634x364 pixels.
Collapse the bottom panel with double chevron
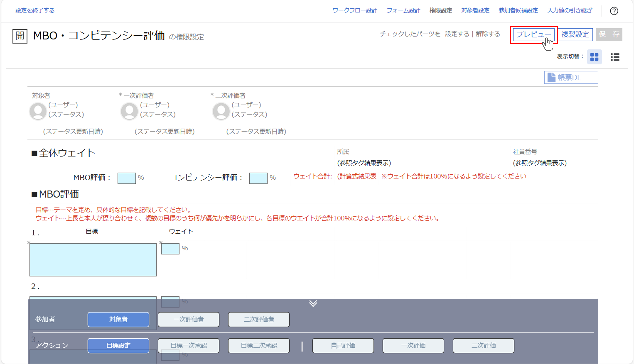313,303
